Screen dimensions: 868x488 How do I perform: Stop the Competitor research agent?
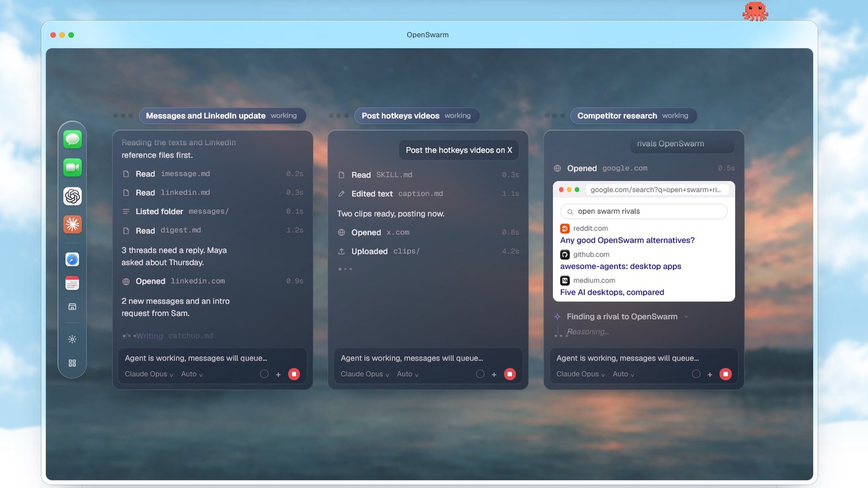tap(726, 374)
